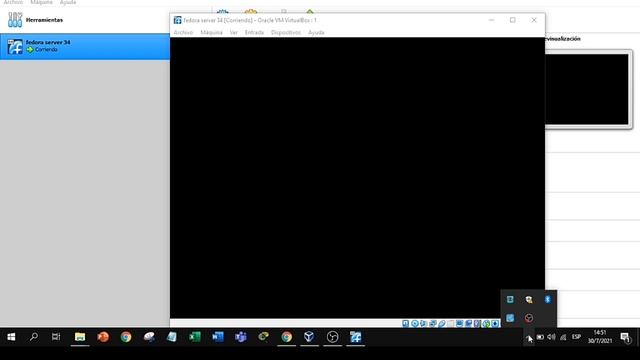Screen dimensions: 640x360
Task: Collapse the hidden tray icons arrow
Action: (529, 337)
